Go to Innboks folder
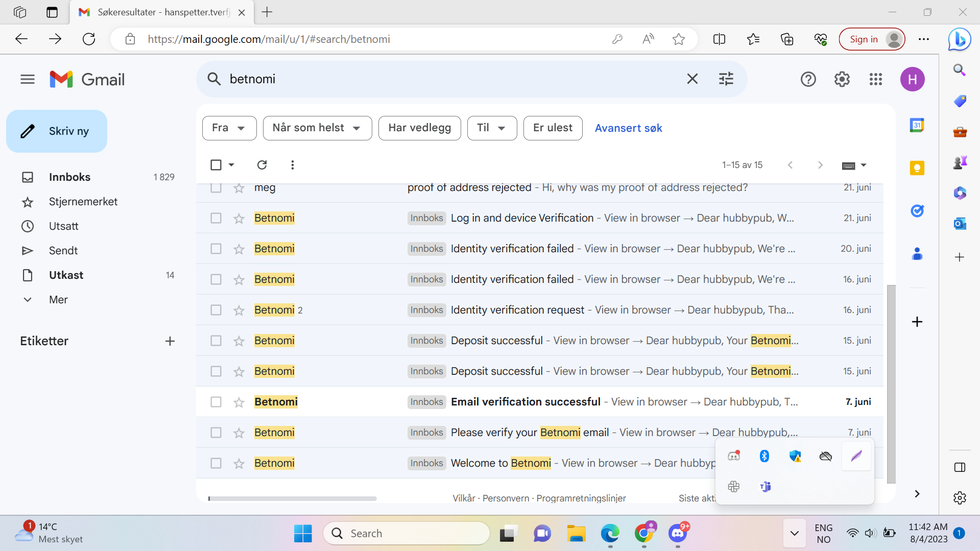Screen dimensions: 980x551 (69, 177)
